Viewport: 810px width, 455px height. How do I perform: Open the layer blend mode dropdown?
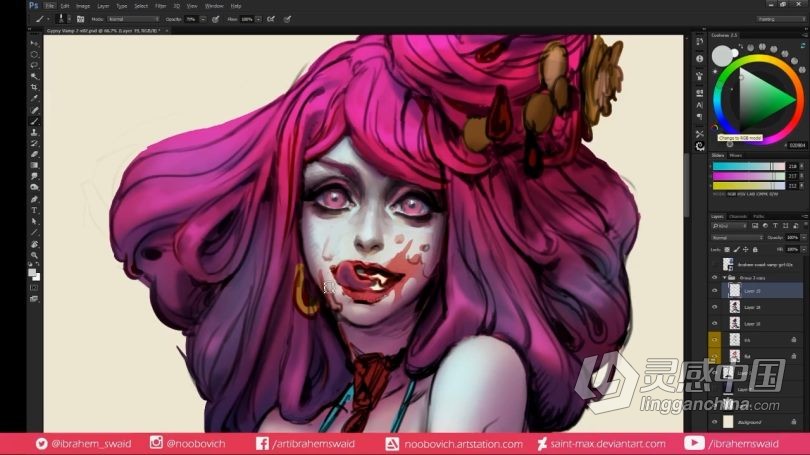[737, 238]
